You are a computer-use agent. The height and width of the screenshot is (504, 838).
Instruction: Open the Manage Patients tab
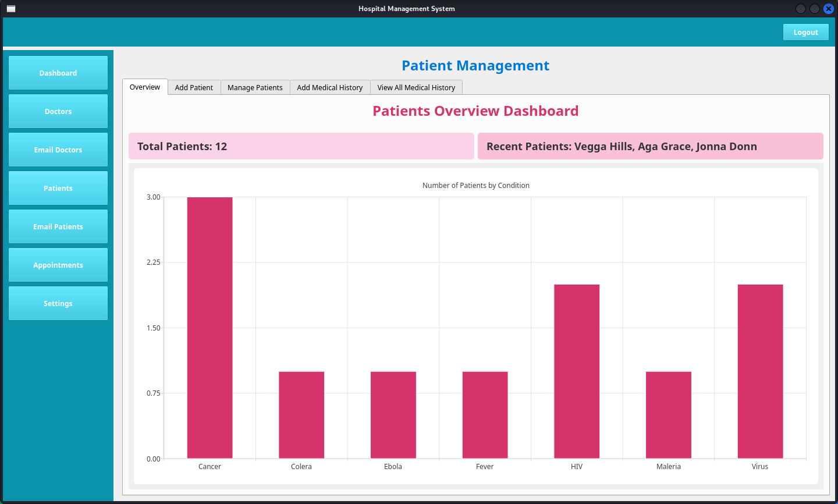255,88
